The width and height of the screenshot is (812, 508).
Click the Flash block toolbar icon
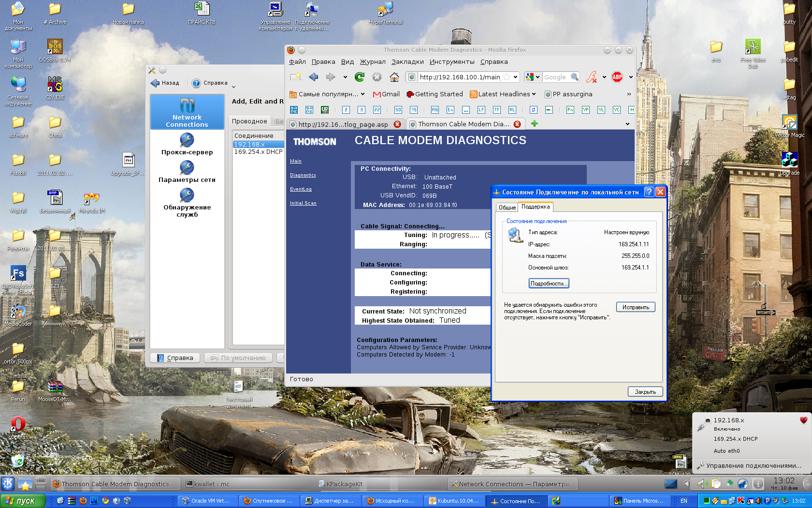(591, 77)
